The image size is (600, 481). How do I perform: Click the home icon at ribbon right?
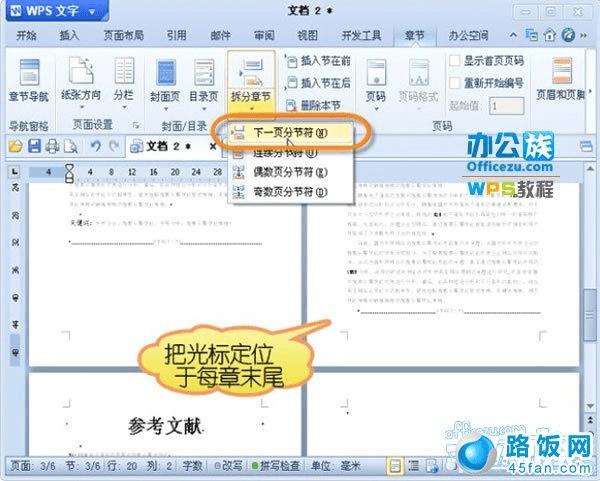[550, 36]
